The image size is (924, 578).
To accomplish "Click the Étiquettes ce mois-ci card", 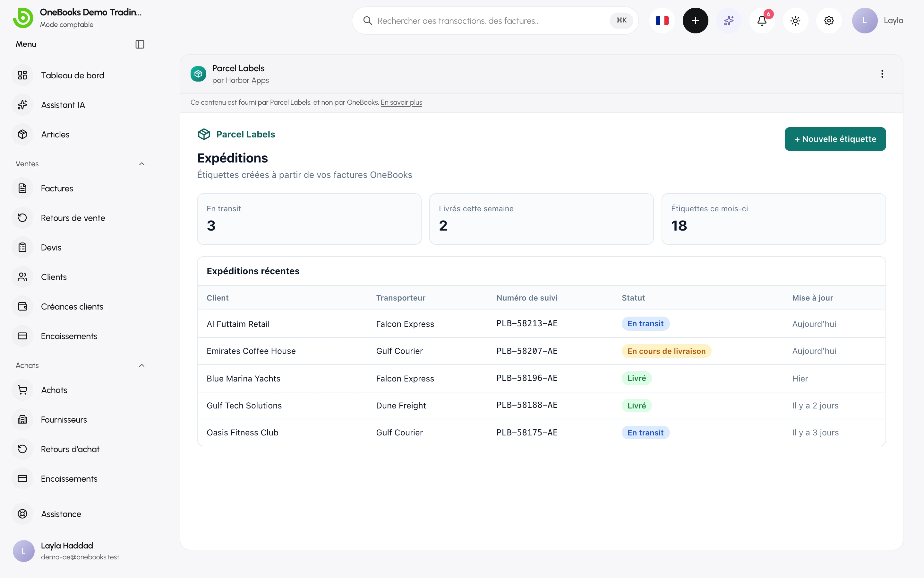I will tap(774, 219).
